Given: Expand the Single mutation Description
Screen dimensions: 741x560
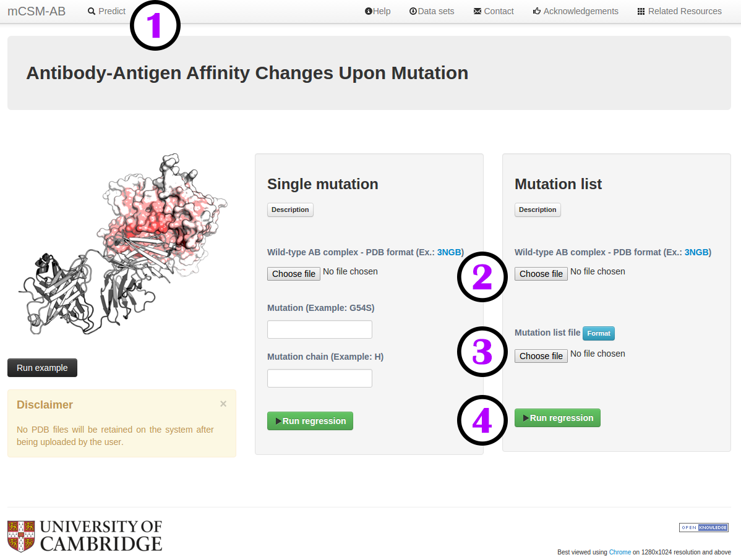Looking at the screenshot, I should pos(290,210).
